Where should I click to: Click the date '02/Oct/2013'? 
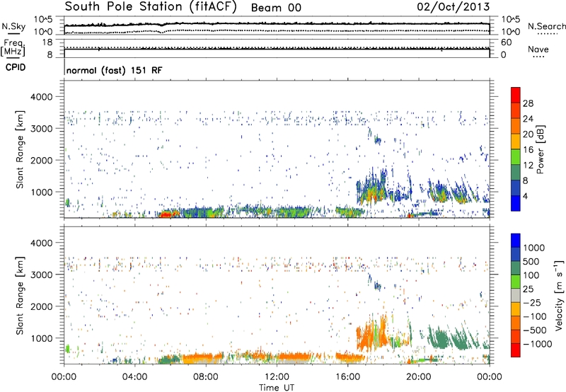(x=454, y=7)
